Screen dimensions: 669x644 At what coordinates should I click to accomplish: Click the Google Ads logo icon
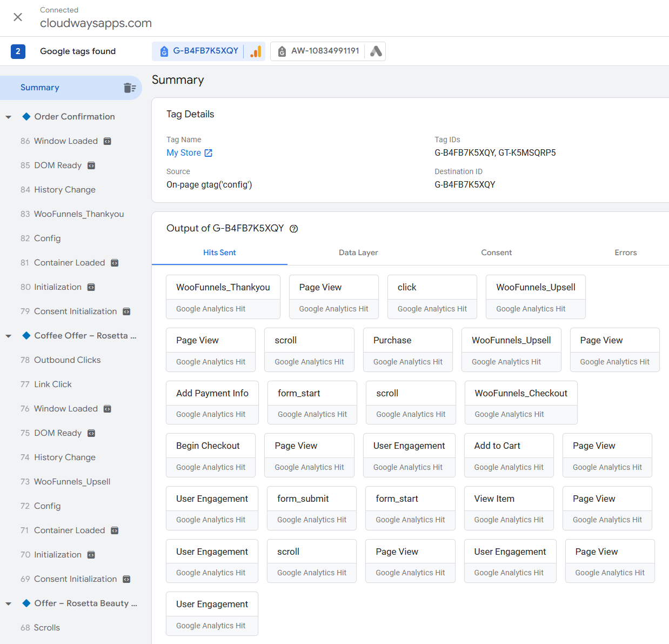376,51
